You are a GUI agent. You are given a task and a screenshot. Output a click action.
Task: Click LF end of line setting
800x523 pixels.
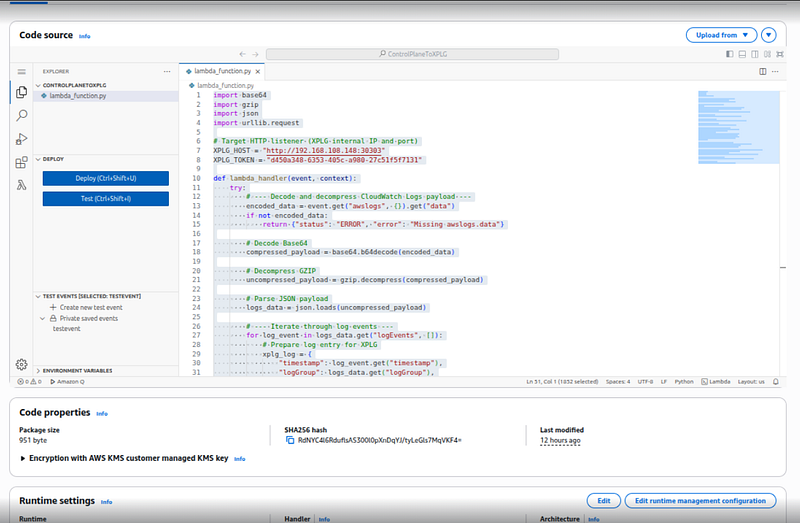coord(664,382)
